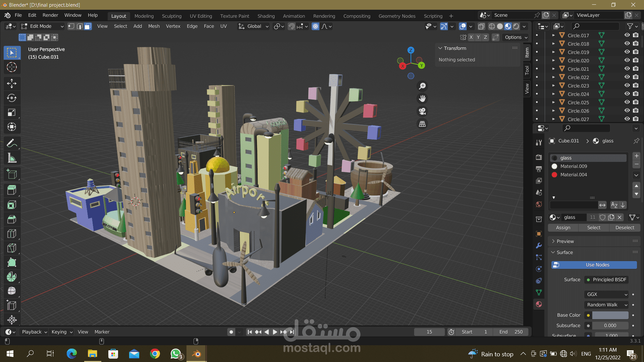Image resolution: width=644 pixels, height=362 pixels.
Task: Open the Mesh menu
Action: click(154, 26)
